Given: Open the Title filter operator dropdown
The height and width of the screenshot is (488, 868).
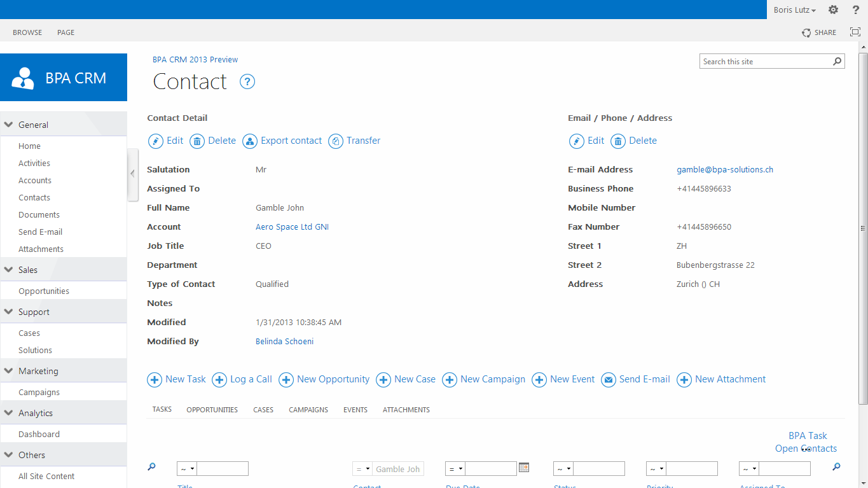Looking at the screenshot, I should pyautogui.click(x=187, y=469).
